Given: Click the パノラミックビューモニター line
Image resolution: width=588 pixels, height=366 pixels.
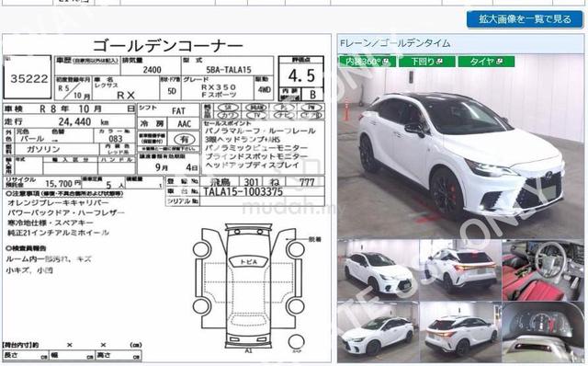Looking at the screenshot, I should pos(256,148).
